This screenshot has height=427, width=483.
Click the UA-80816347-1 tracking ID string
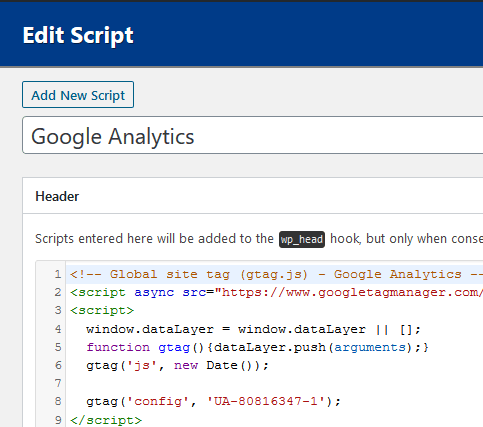266,401
